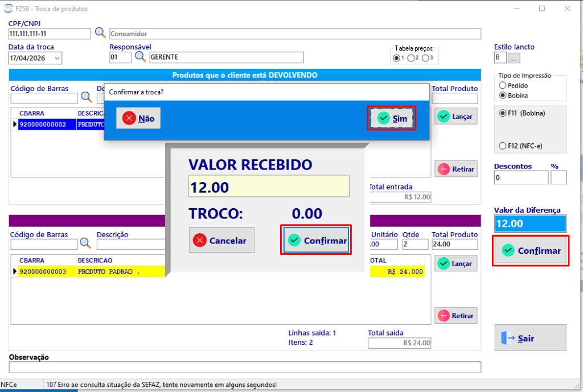Select the F12 (NFC-e) radio option
Viewport: 583px width, 392px height.
(x=503, y=146)
